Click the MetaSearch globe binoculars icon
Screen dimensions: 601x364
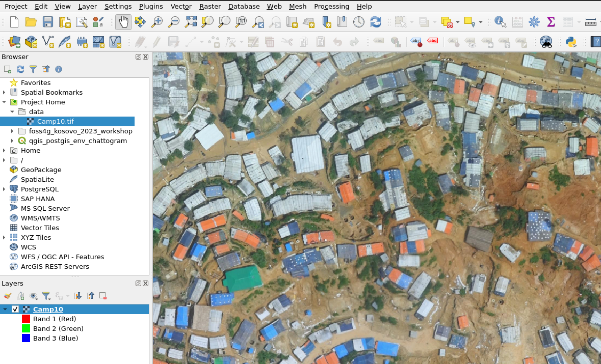pos(546,41)
